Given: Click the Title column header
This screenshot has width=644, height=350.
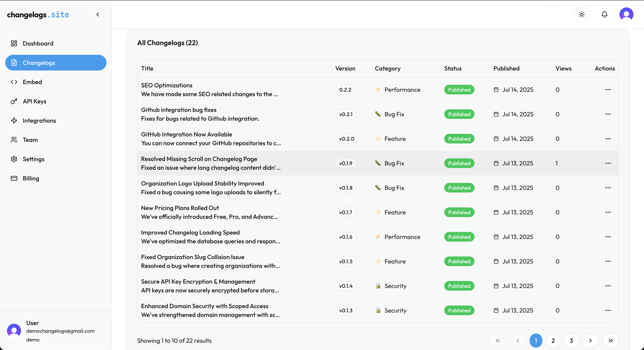Looking at the screenshot, I should (x=147, y=68).
